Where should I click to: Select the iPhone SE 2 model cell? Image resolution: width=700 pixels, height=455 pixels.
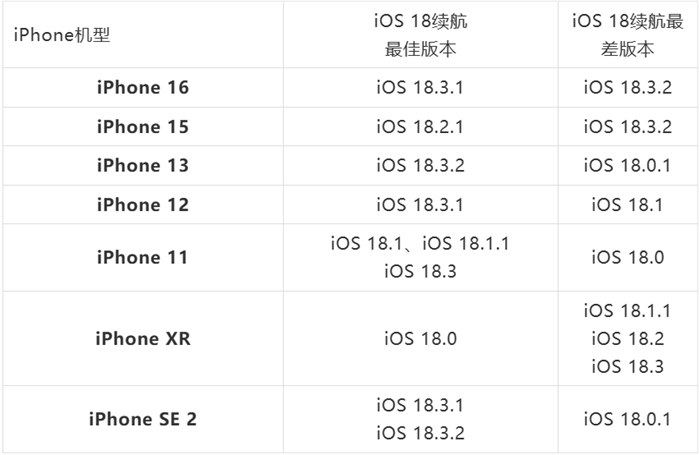pyautogui.click(x=143, y=419)
